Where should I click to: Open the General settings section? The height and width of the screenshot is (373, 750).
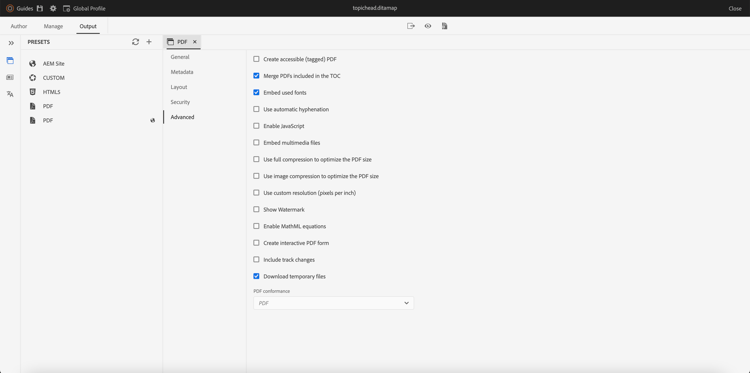coord(180,57)
